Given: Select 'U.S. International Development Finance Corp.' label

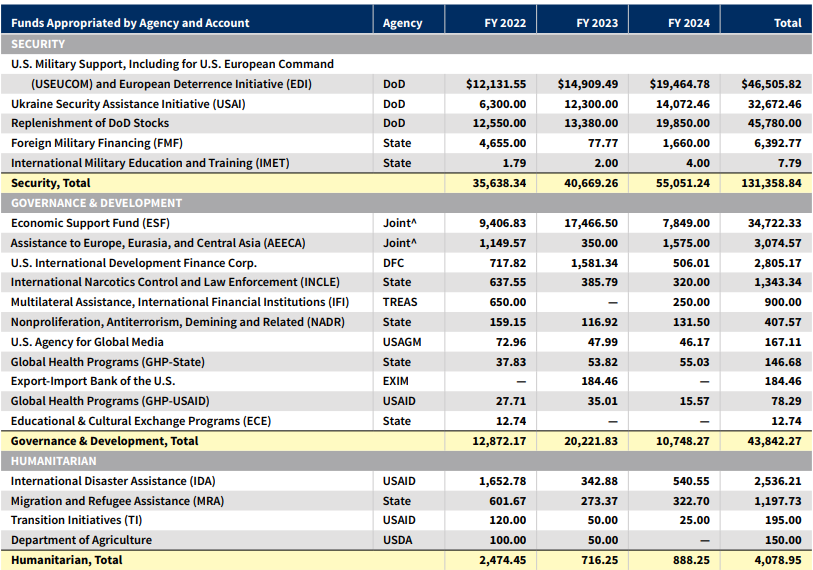Looking at the screenshot, I should tap(134, 263).
